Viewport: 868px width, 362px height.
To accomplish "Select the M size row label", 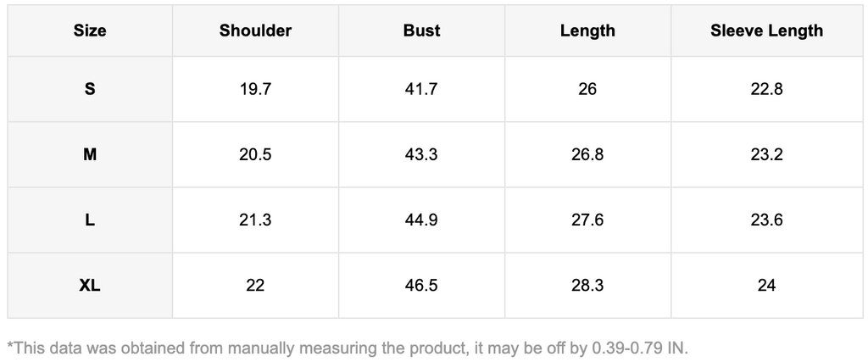I will click(90, 154).
